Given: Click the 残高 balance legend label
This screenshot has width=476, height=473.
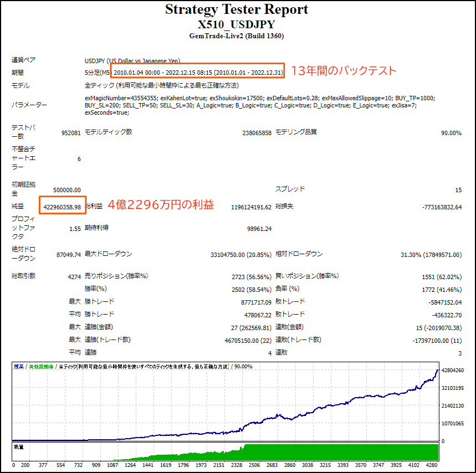Looking at the screenshot, I should click(x=18, y=367).
